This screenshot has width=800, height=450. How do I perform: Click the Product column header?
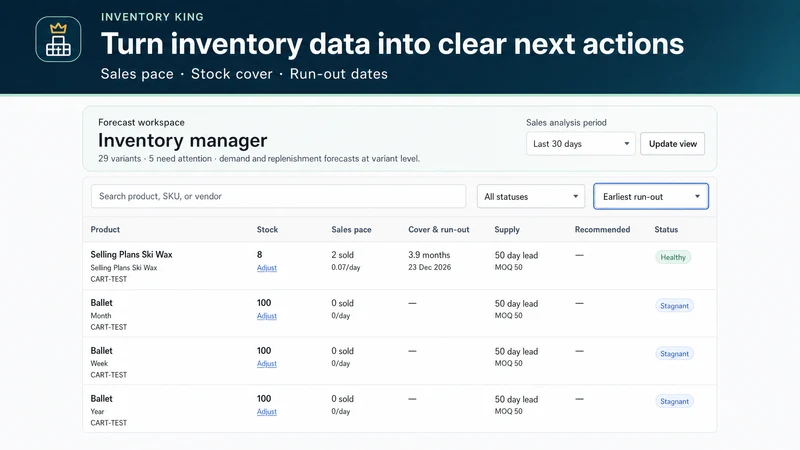(105, 230)
